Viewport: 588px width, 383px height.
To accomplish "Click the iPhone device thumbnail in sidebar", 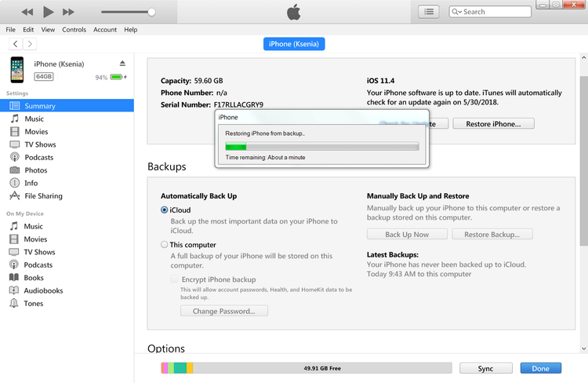I will [x=17, y=70].
